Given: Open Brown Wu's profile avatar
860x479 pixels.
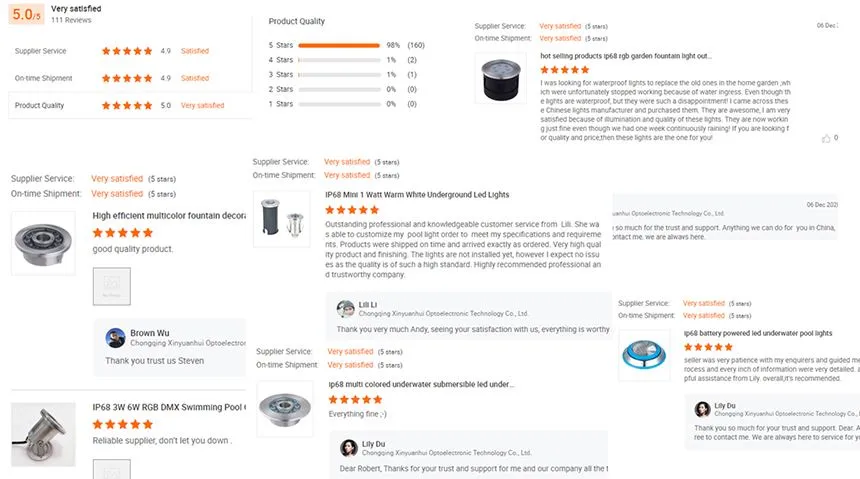Looking at the screenshot, I should click(x=116, y=337).
